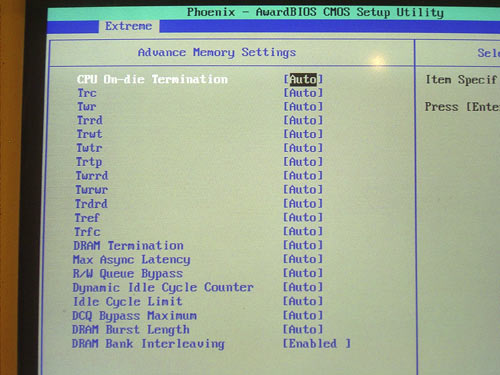Select the Trrd setting label

click(x=90, y=120)
